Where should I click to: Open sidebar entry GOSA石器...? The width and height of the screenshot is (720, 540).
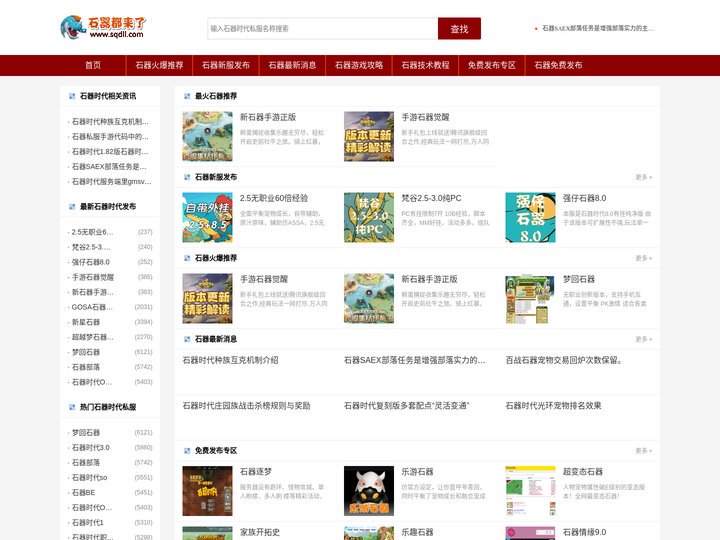click(92, 307)
